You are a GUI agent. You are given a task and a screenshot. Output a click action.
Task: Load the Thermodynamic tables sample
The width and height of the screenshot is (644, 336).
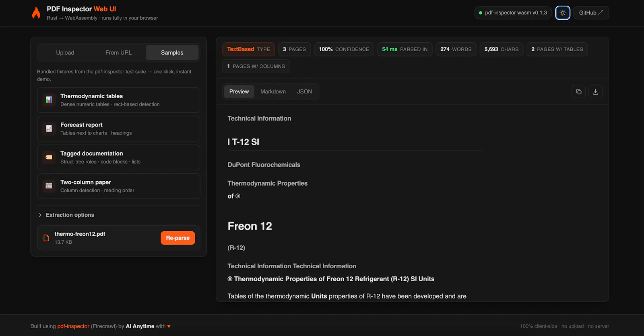point(118,100)
